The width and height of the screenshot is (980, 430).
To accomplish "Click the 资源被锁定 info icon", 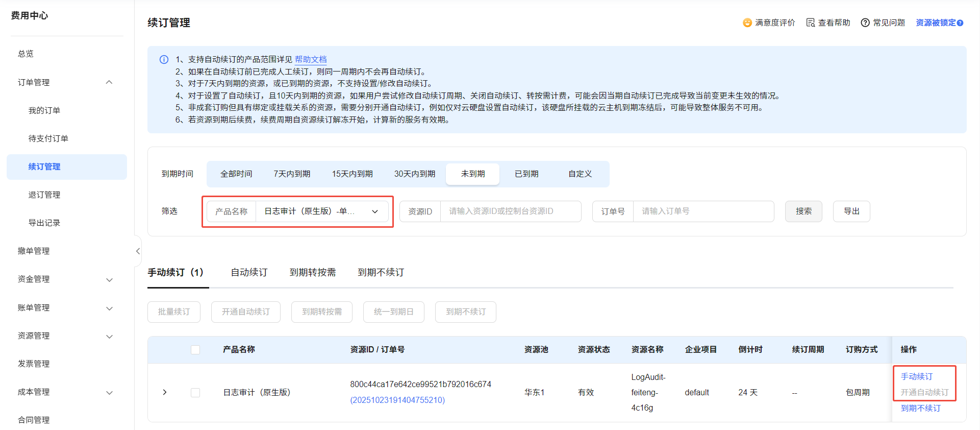I will tap(960, 23).
